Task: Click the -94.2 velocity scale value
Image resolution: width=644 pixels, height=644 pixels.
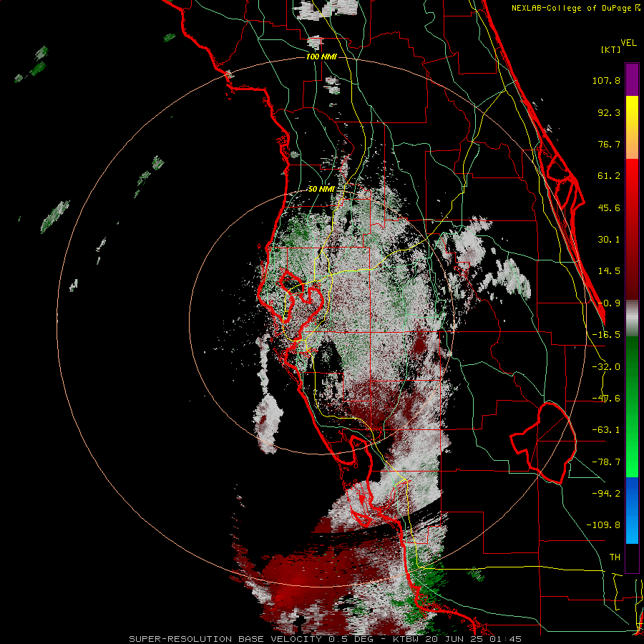Action: click(x=606, y=493)
